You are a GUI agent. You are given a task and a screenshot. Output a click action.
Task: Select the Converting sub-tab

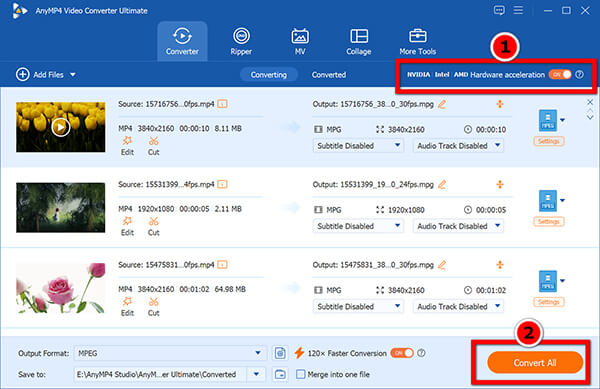(269, 75)
